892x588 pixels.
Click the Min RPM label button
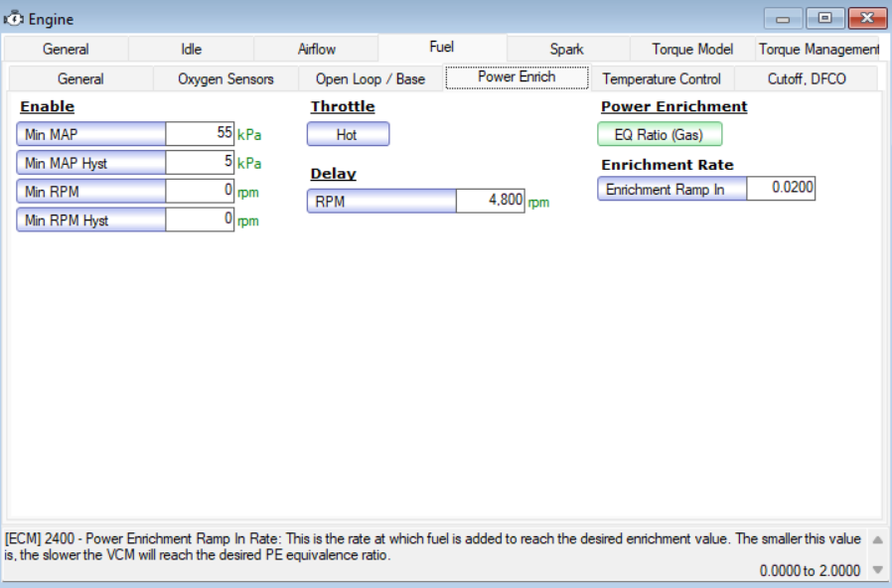tap(91, 191)
